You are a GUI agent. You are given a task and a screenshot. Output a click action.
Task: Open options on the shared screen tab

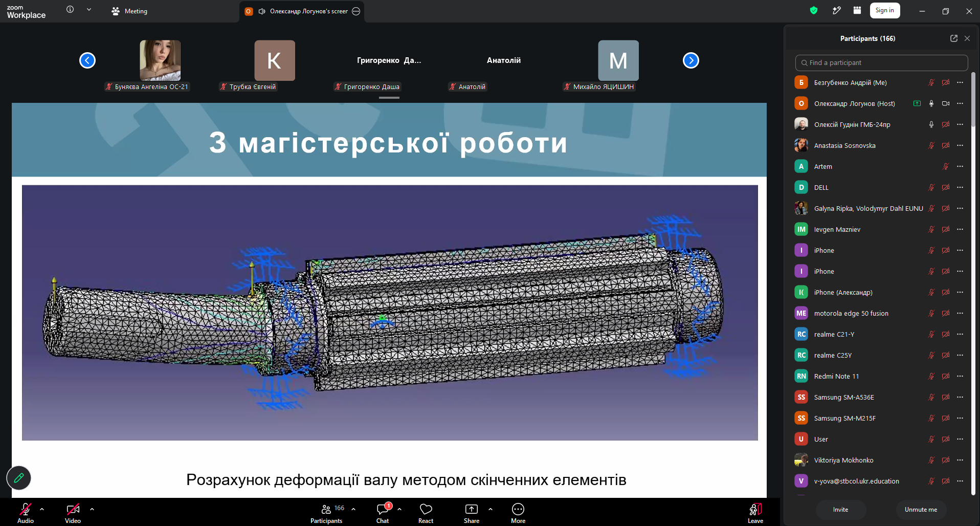357,11
